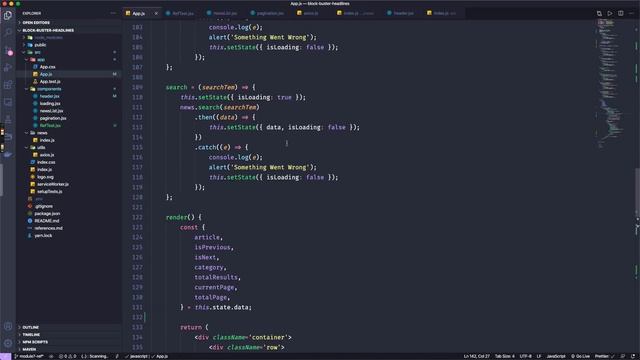Open the Search view in the activity bar
The width and height of the screenshot is (640, 360).
tap(8, 33)
